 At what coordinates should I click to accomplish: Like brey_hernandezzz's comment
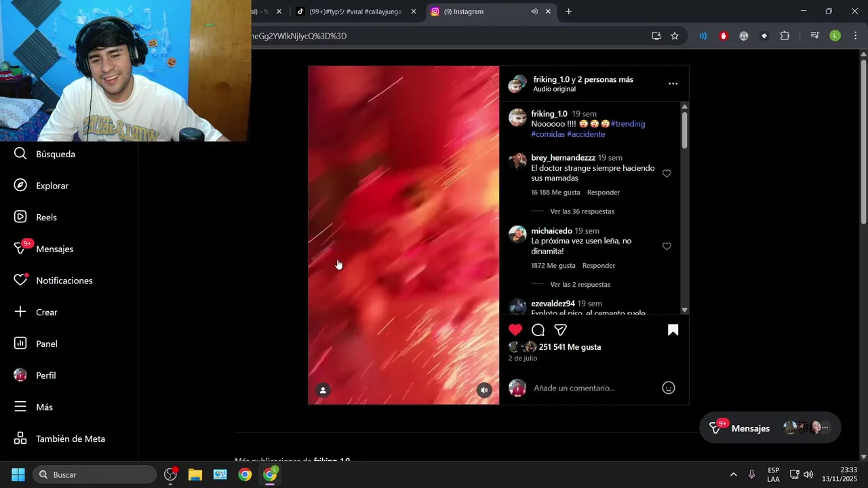point(667,174)
